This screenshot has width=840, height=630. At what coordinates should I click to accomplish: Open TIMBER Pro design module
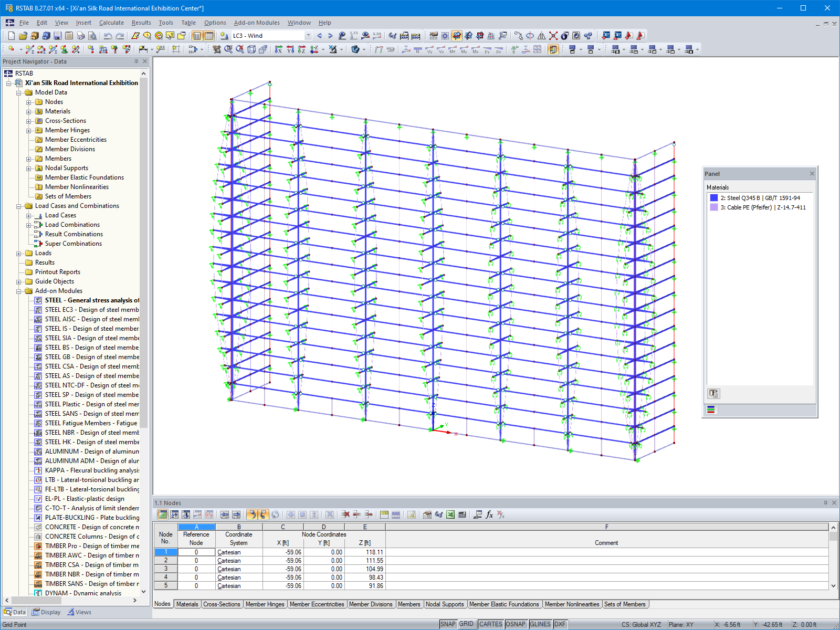tap(92, 546)
